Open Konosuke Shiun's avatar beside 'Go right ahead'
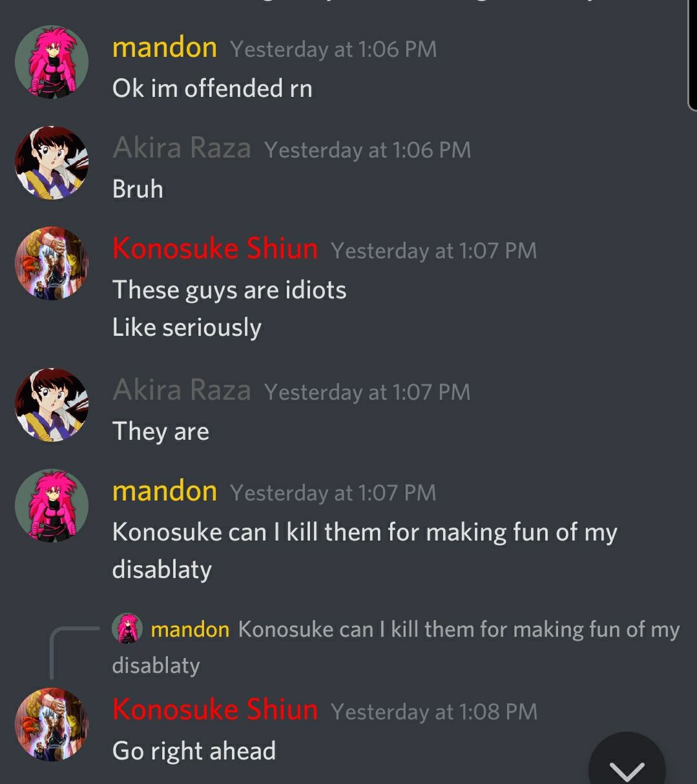Viewport: 697px width, 784px height. click(x=52, y=724)
